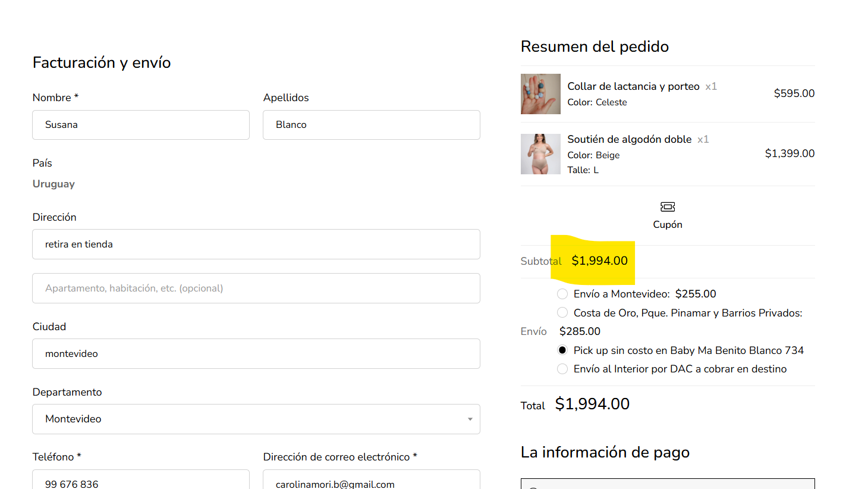Focus the Dirección field with retira en tienda
This screenshot has width=868, height=489.
[x=256, y=244]
